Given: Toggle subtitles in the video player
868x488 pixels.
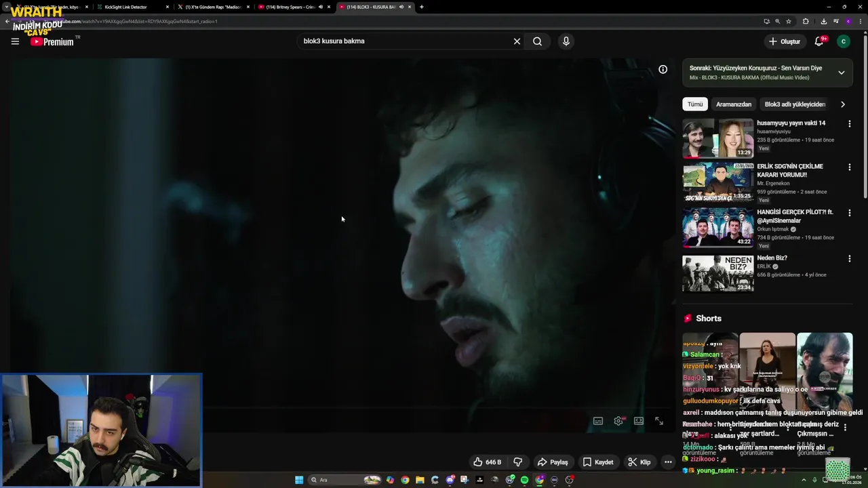Looking at the screenshot, I should tap(598, 421).
